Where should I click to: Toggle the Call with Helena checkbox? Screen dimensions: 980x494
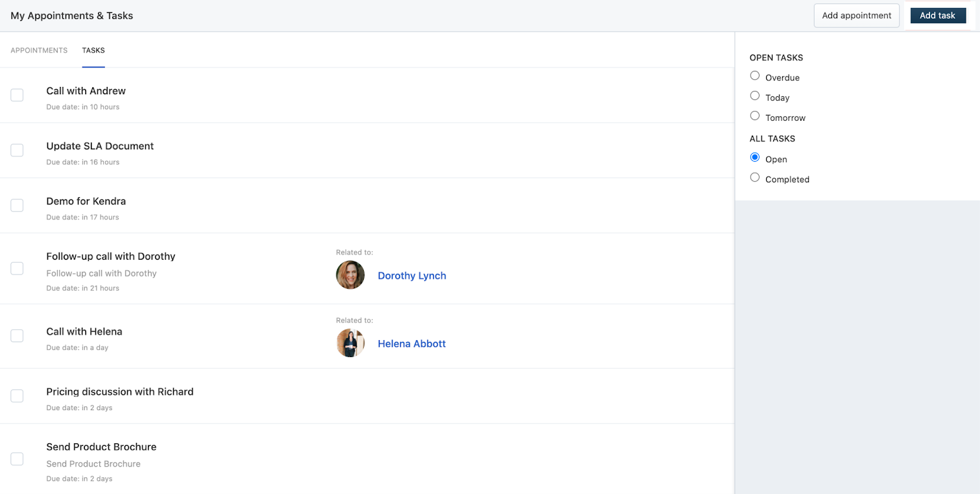pos(18,336)
